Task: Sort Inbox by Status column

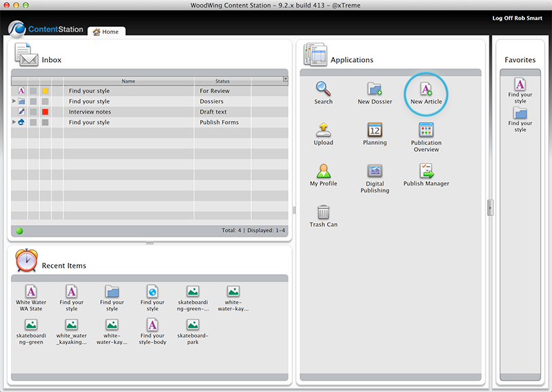Action: (x=222, y=81)
